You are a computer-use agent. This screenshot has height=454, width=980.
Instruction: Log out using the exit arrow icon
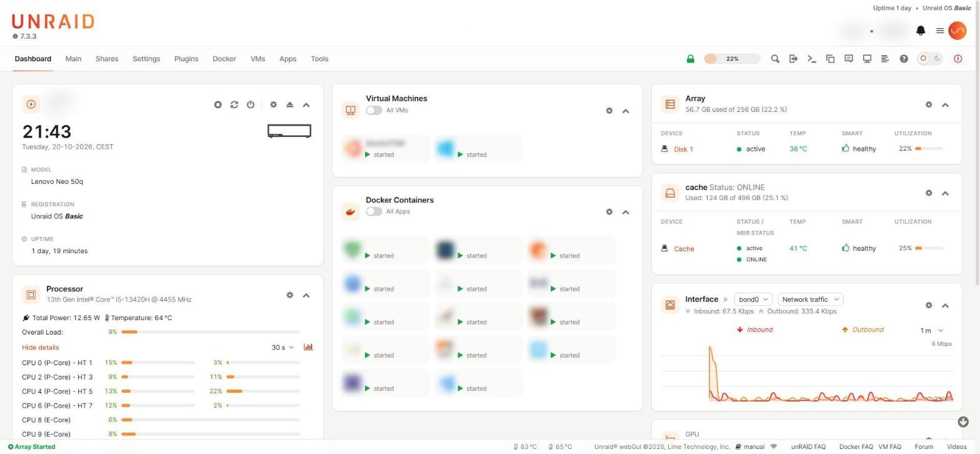793,59
